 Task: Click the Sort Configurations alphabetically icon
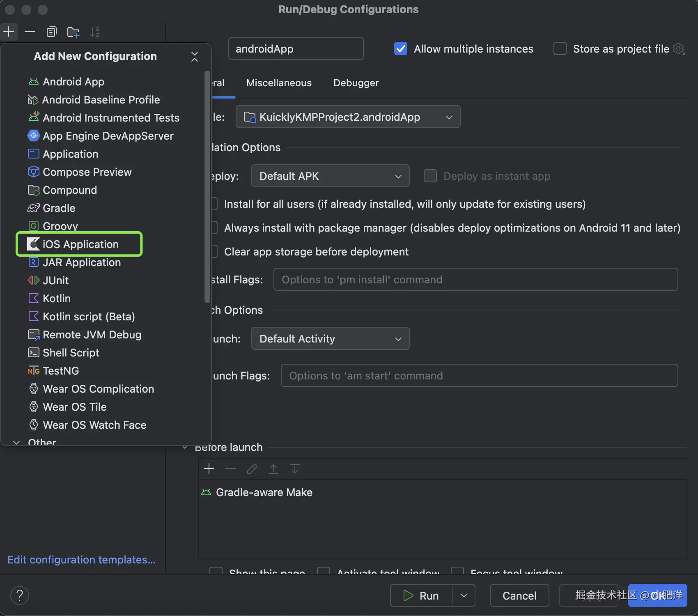[95, 32]
